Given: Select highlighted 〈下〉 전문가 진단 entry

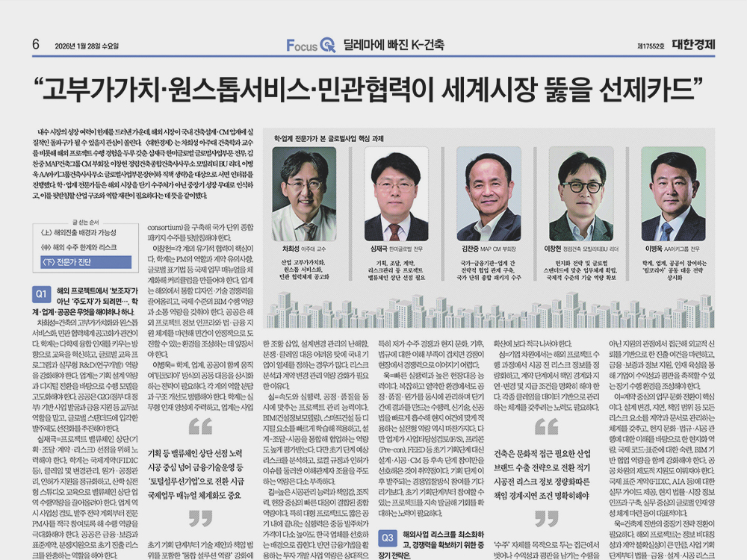Looking at the screenshot, I should click(x=83, y=261).
